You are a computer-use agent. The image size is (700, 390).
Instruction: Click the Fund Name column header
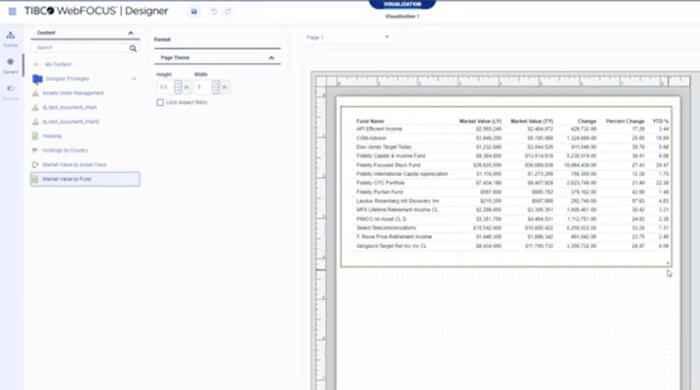[x=370, y=121]
